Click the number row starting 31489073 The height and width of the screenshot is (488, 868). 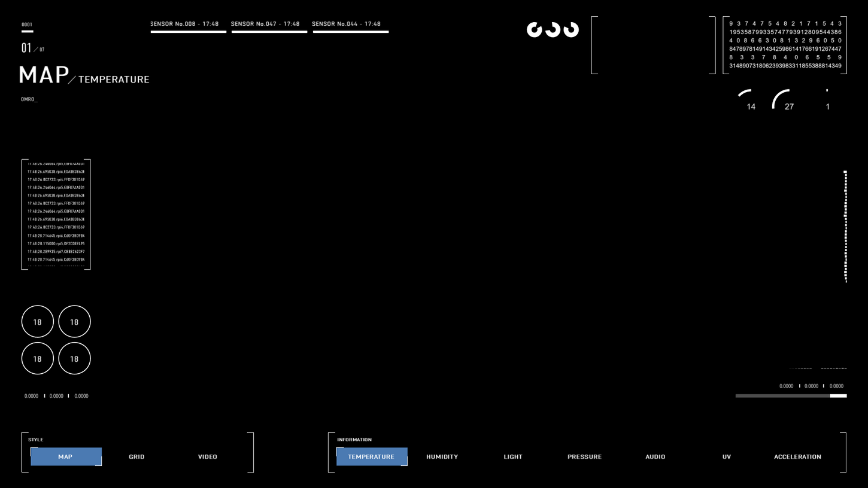coord(785,66)
